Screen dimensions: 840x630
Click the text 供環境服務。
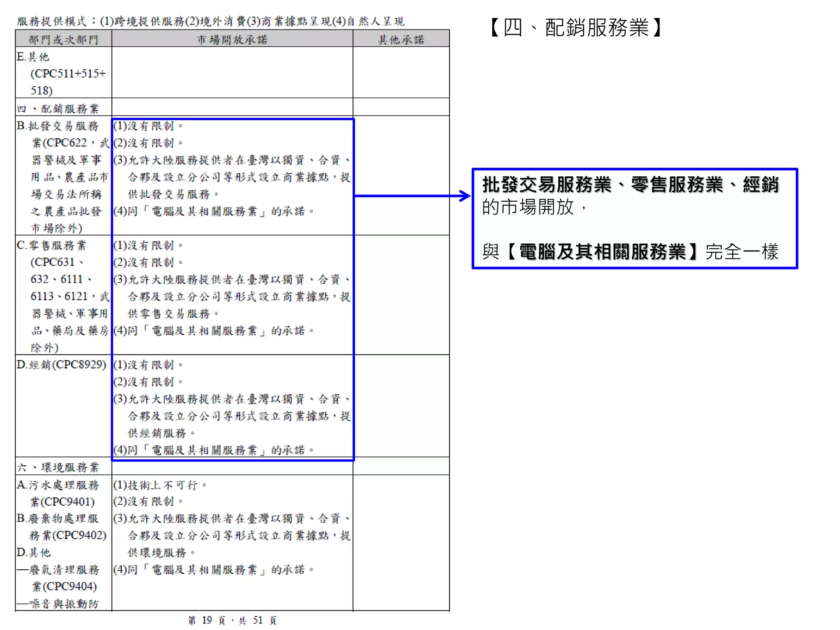pyautogui.click(x=162, y=552)
